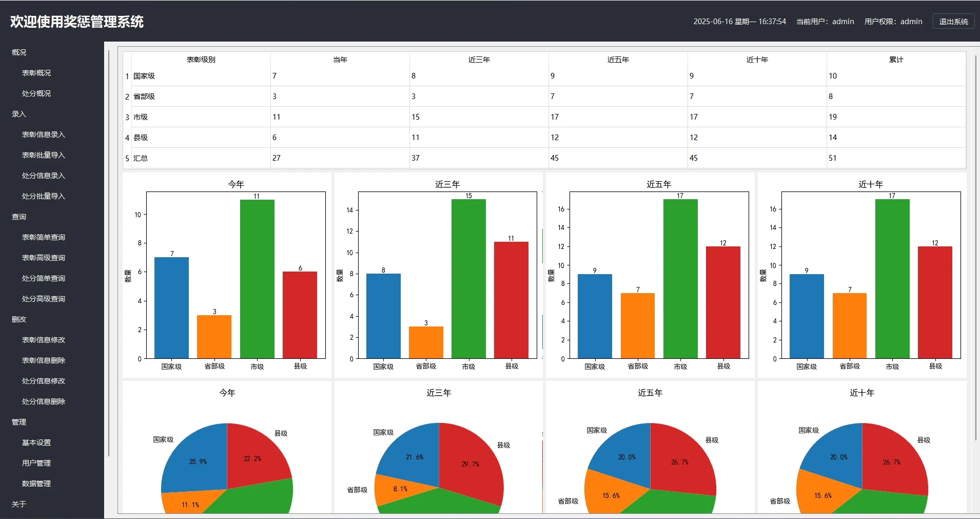Image resolution: width=980 pixels, height=519 pixels.
Task: Click the 管理 section header
Action: coord(19,422)
